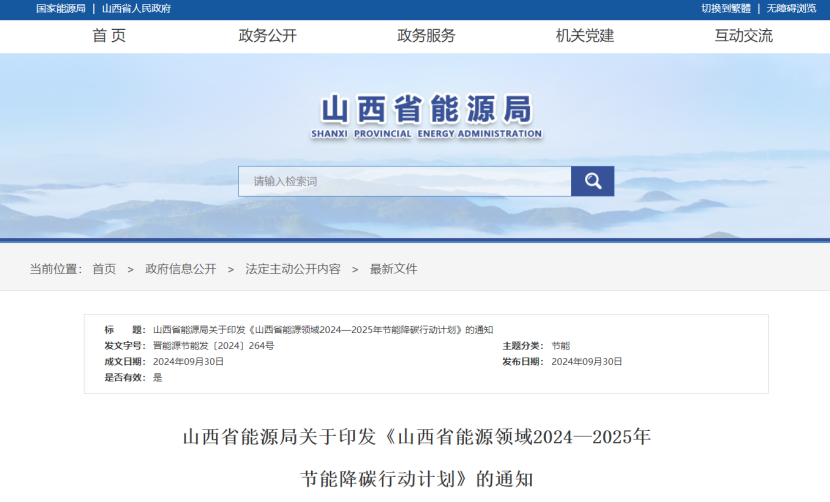Open 政府信息公开 breadcrumb link
Viewport: 830px width, 502px height.
click(180, 269)
